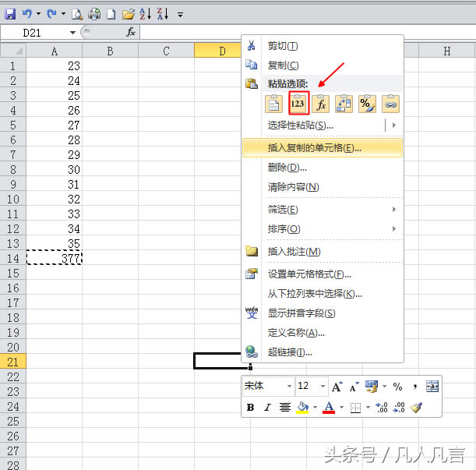Expand the 选择性粘贴 submenu arrow

coord(394,125)
